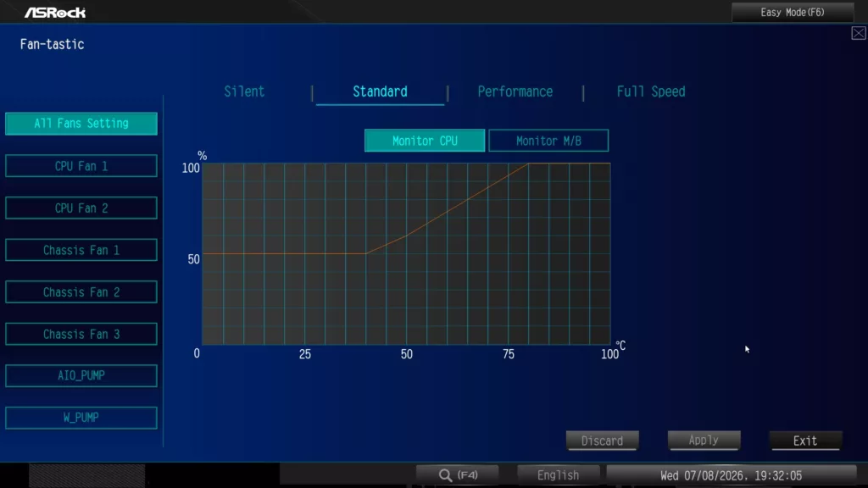
Task: Open CPU Fan 1 settings
Action: tap(81, 166)
